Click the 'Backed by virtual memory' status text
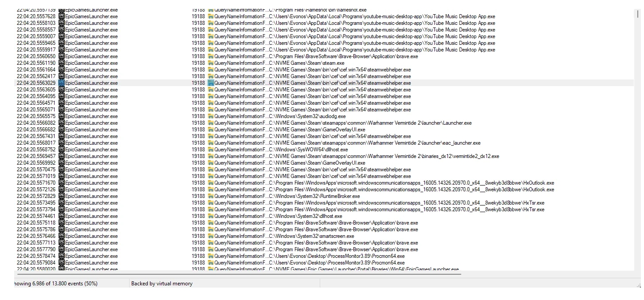Screen dimensions: 644x300 (x=162, y=284)
